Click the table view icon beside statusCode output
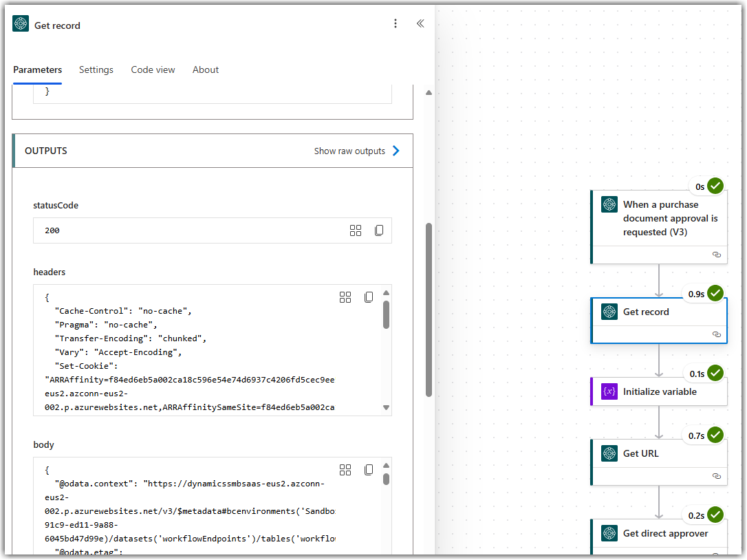The height and width of the screenshot is (560, 747). 356,230
